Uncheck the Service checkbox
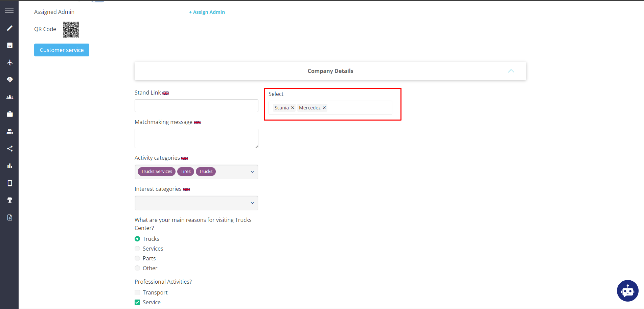This screenshot has width=644, height=309. coord(137,302)
